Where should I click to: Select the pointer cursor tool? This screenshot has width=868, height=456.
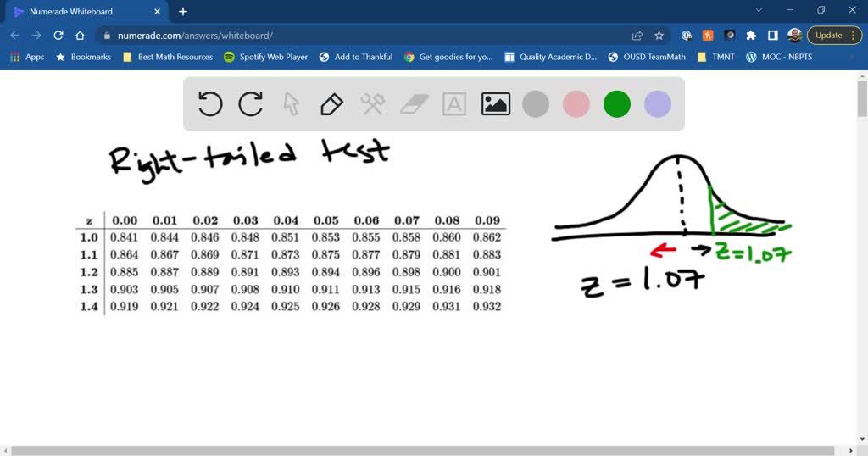292,104
